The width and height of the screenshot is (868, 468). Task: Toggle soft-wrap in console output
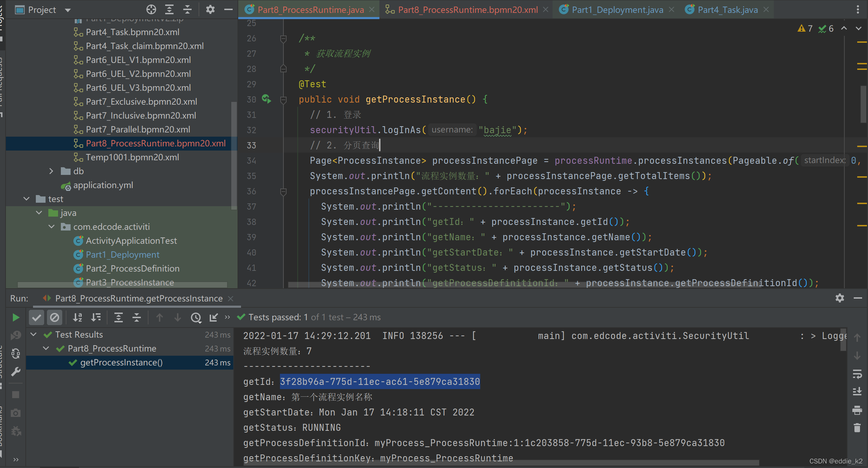coord(857,374)
